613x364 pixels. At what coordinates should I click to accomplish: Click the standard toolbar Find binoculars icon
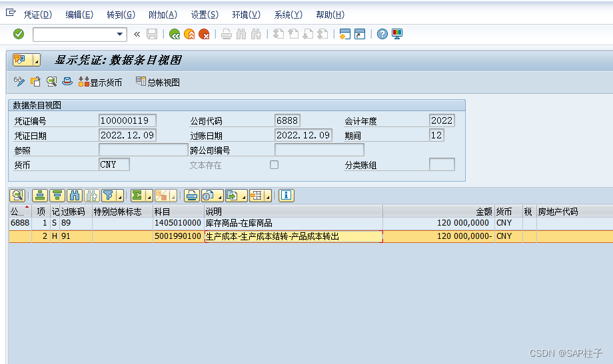click(x=241, y=35)
